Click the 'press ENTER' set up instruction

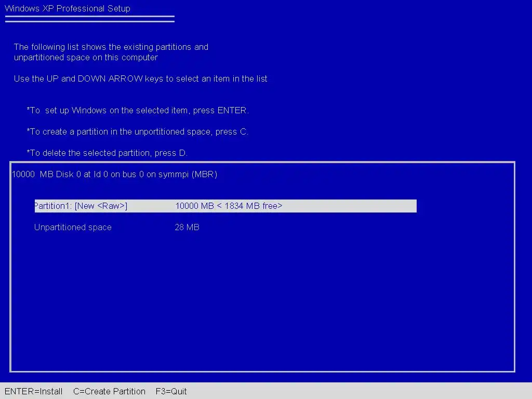[138, 111]
